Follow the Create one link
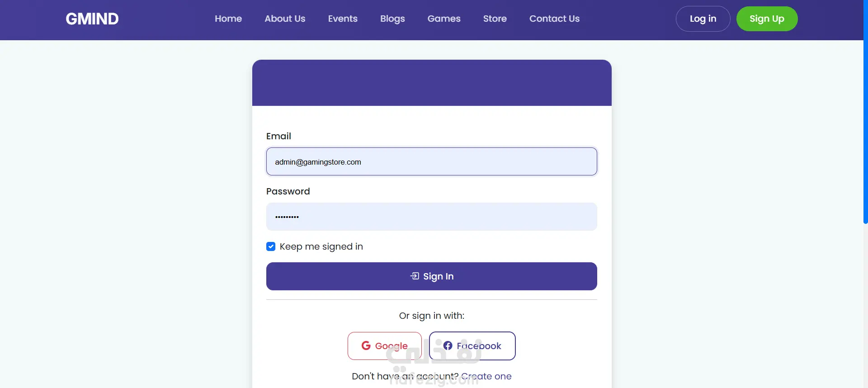868x388 pixels. [486, 376]
